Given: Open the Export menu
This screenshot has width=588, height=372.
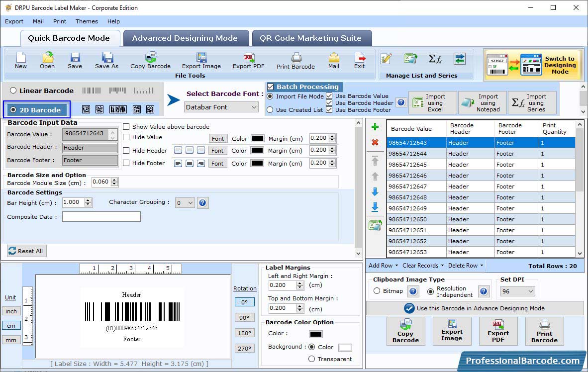Looking at the screenshot, I should (x=14, y=21).
